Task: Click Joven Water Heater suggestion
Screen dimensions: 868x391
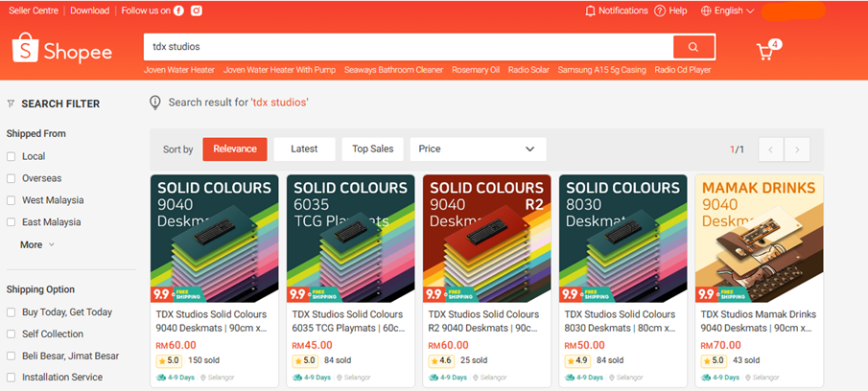Action: coord(179,70)
